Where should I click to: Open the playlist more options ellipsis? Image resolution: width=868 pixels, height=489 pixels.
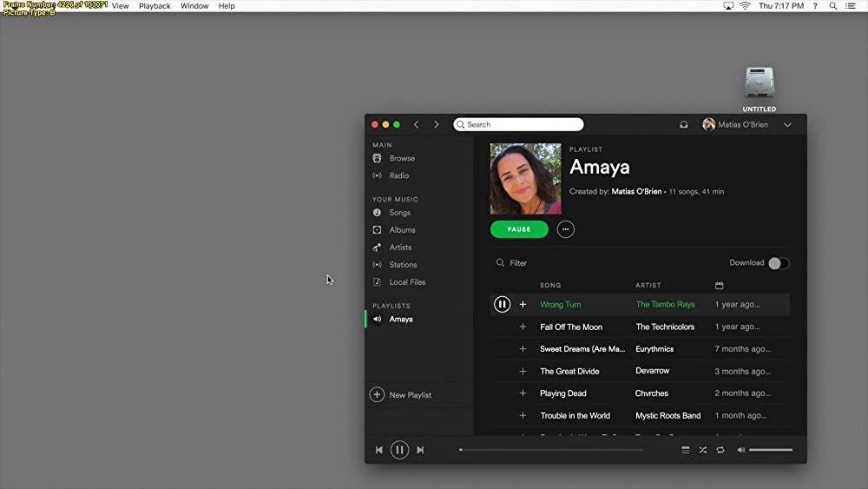pos(566,229)
